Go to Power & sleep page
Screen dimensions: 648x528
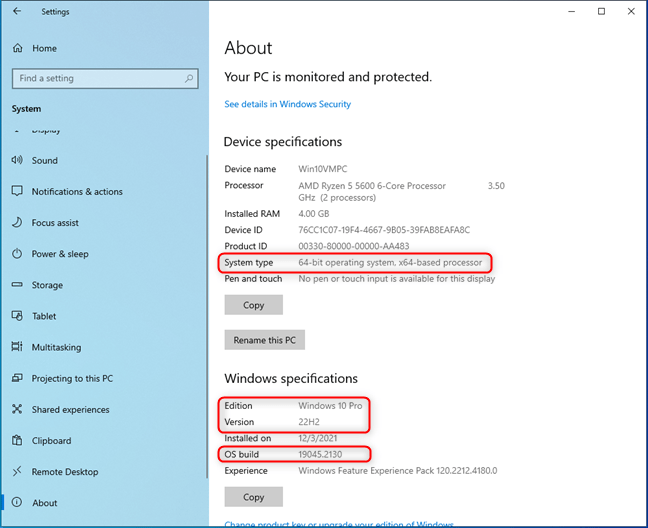click(x=60, y=254)
